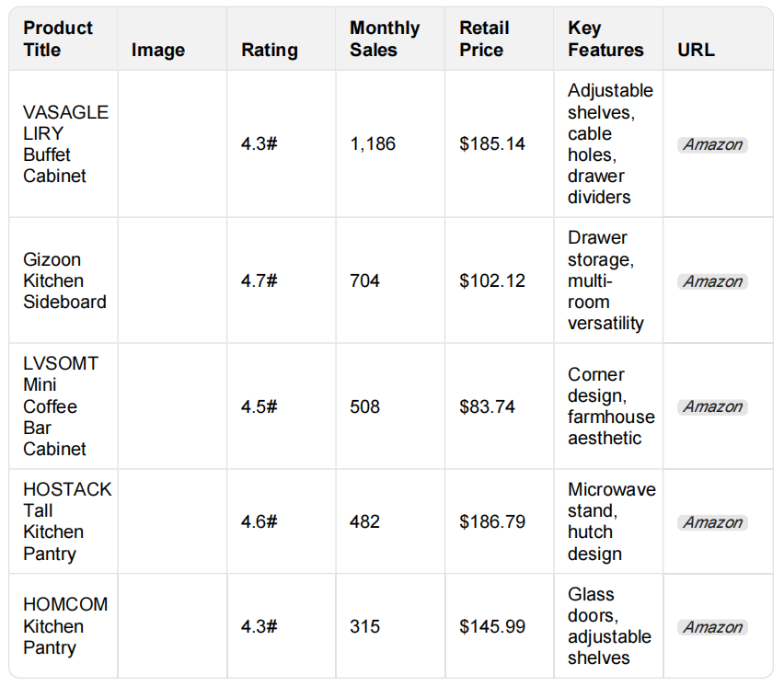
Task: Click the 4.3# rating for HOMCOM
Action: click(259, 626)
